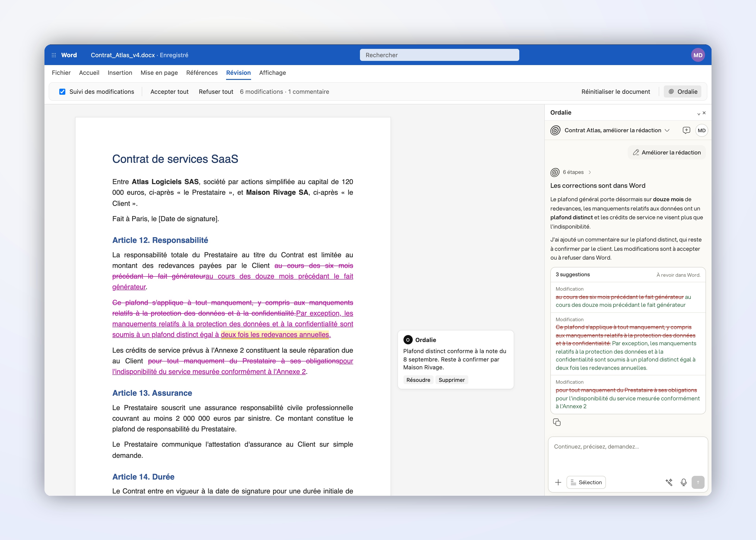Select the suggestion about indisponibilité du service

pos(628,394)
